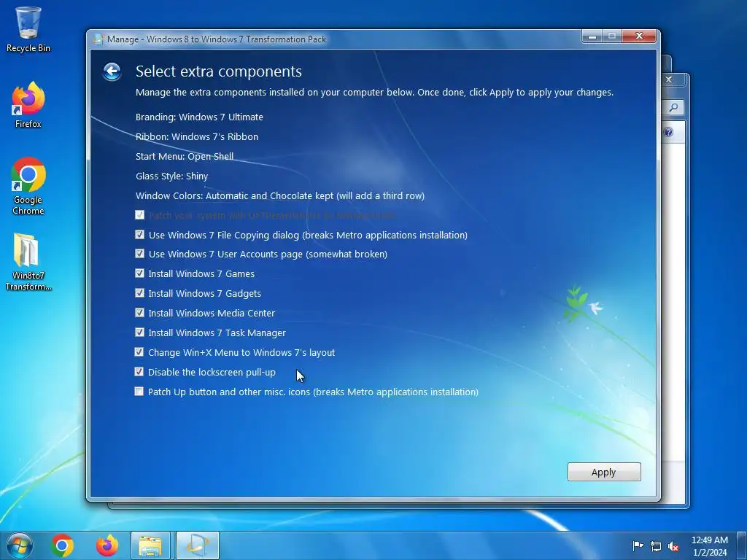
Task: Click the muted volume tray icon
Action: click(x=673, y=546)
